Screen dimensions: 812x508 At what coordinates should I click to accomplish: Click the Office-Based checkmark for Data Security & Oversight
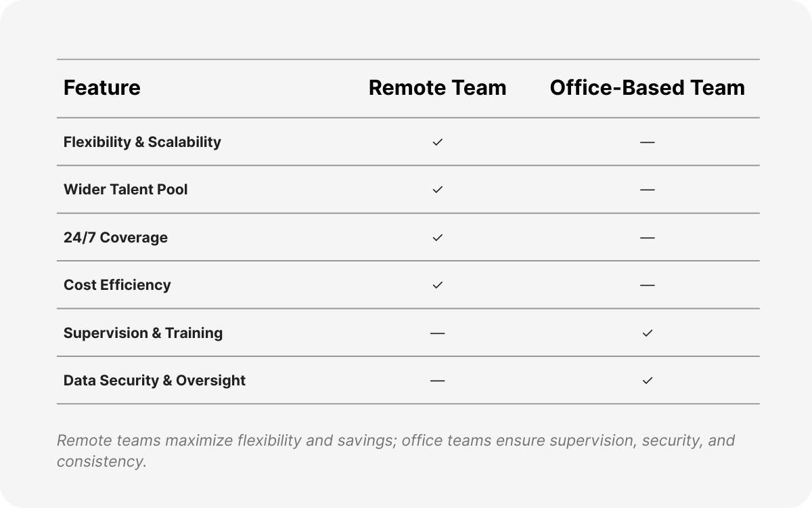tap(648, 381)
